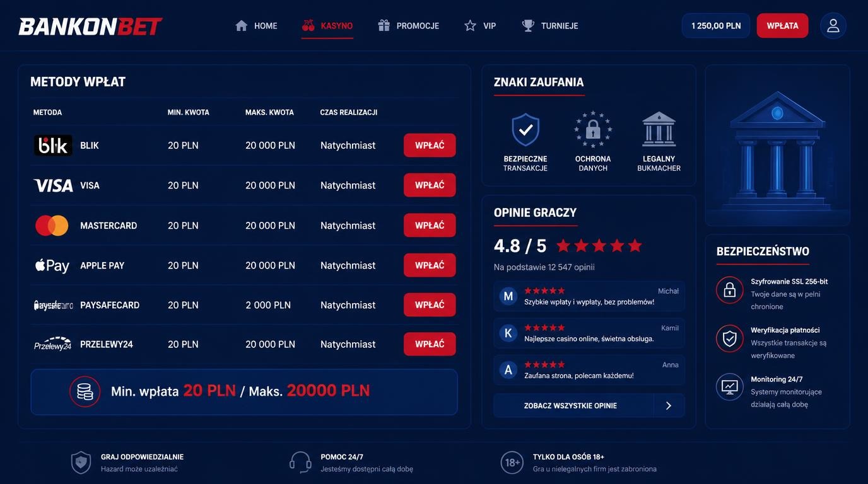Viewport: 868px width, 484px height.
Task: Open the VIP menu item
Action: [480, 26]
